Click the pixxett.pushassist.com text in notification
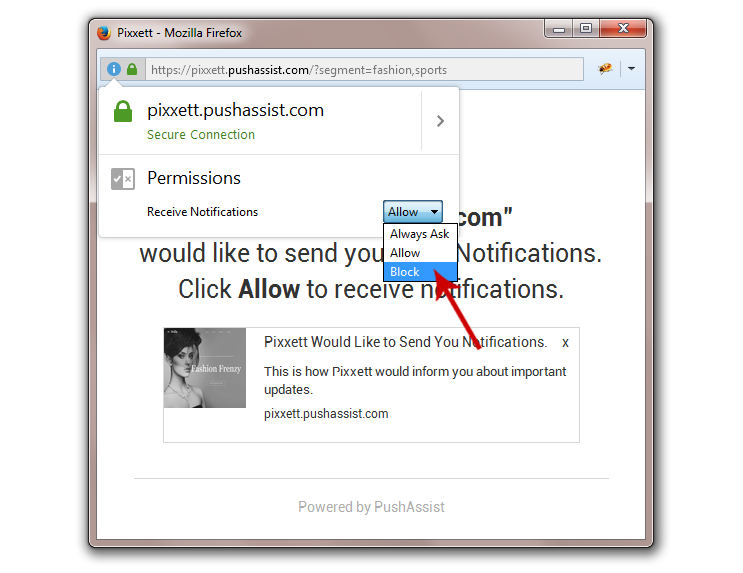 coord(326,413)
